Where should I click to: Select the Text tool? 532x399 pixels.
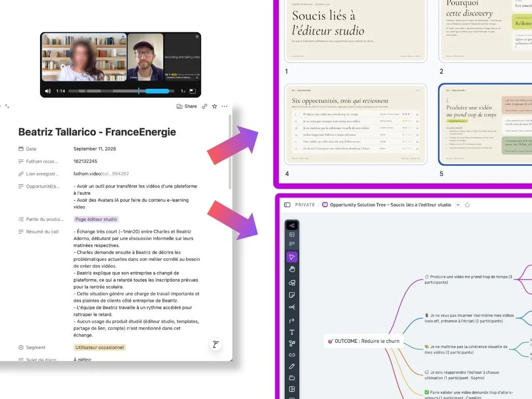(292, 332)
